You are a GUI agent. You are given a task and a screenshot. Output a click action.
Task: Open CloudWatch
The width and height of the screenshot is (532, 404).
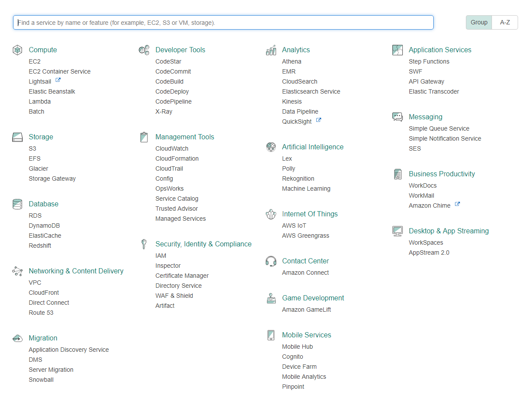(x=172, y=149)
